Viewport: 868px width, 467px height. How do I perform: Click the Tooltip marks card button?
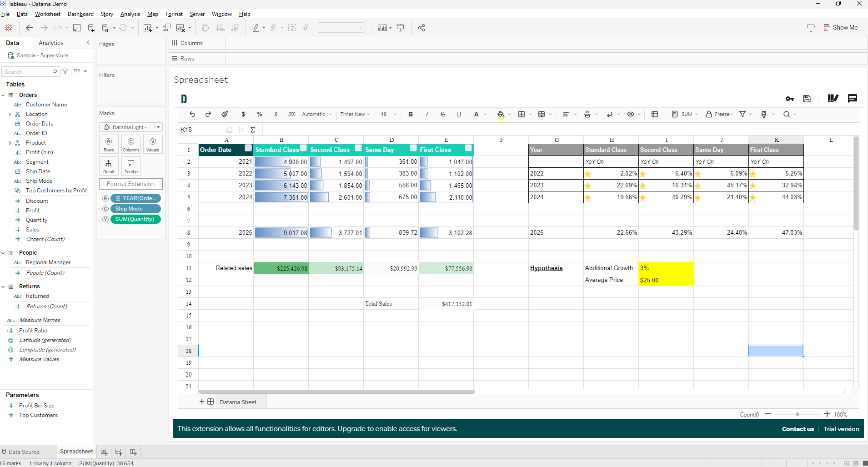(x=131, y=166)
